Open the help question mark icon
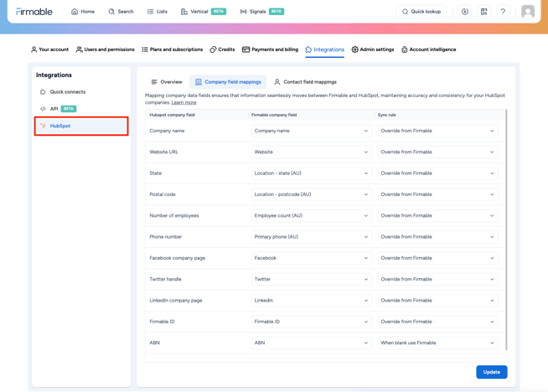 pos(503,12)
